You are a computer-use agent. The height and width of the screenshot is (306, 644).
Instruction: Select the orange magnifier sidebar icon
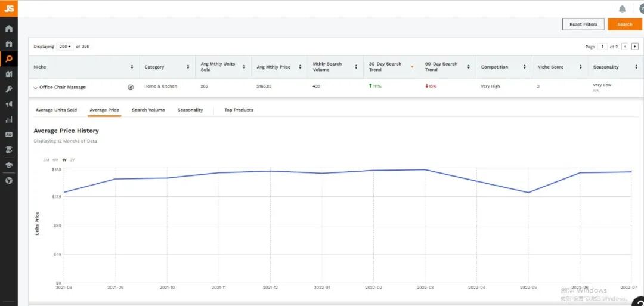pos(9,58)
